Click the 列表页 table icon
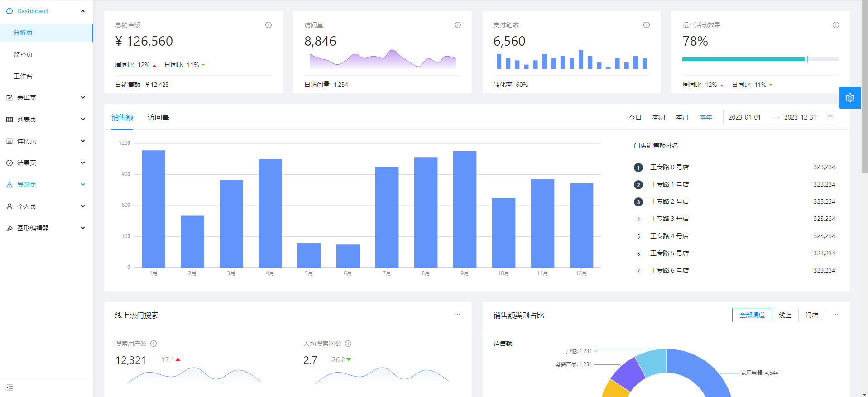The height and width of the screenshot is (397, 868). coord(10,120)
